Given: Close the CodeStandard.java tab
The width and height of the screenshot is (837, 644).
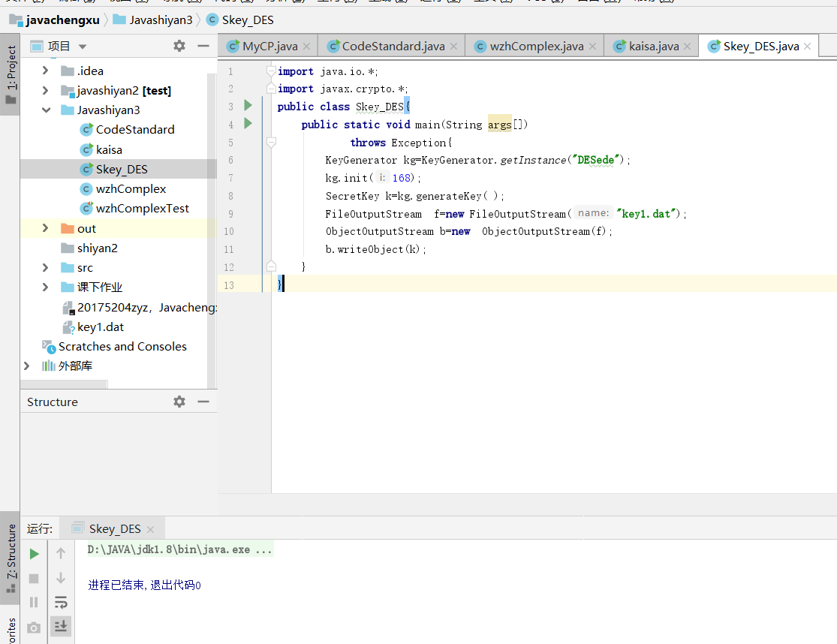Looking at the screenshot, I should click(453, 47).
